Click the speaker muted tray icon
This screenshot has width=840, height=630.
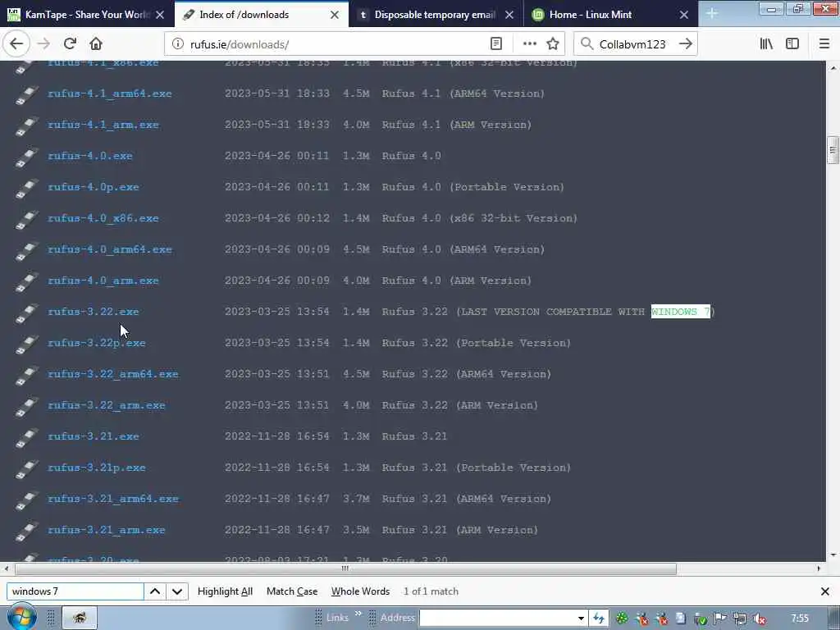click(x=759, y=619)
